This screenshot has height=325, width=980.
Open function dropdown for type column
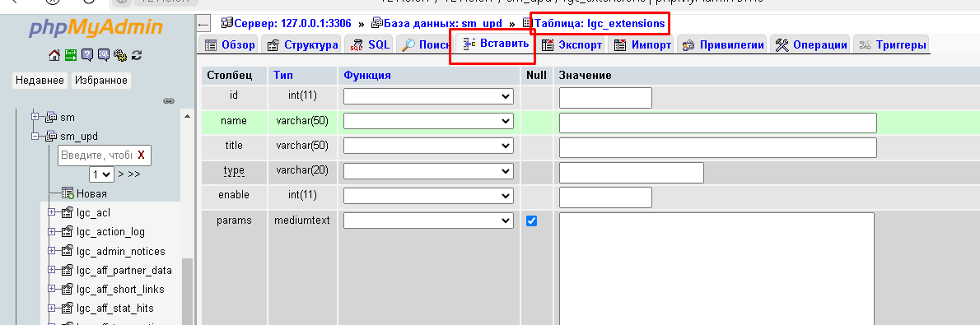point(428,170)
